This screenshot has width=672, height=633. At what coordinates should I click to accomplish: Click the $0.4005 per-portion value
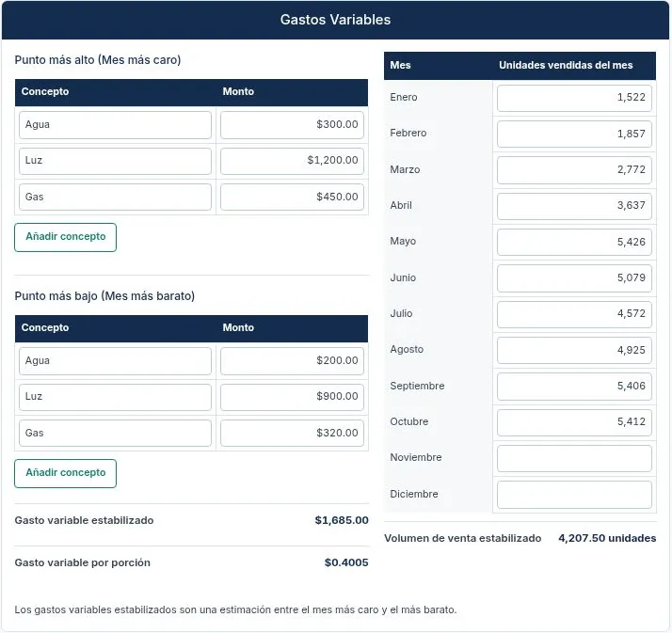tap(346, 562)
